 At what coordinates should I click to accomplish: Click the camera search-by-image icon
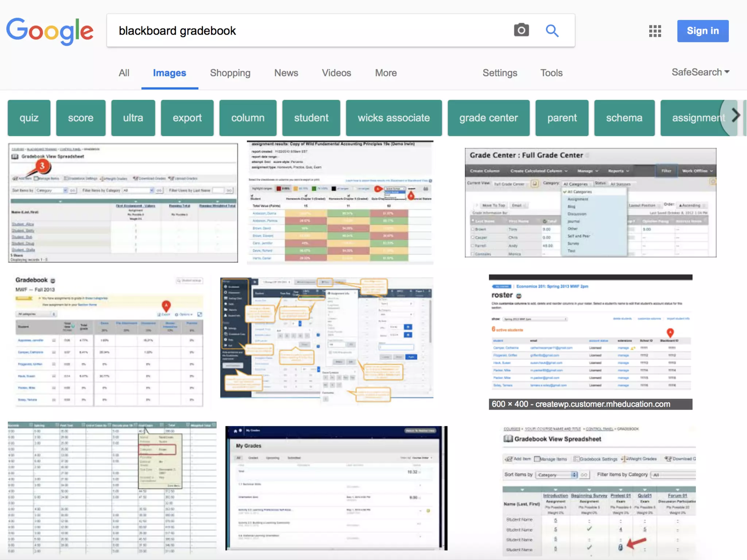[x=521, y=30]
